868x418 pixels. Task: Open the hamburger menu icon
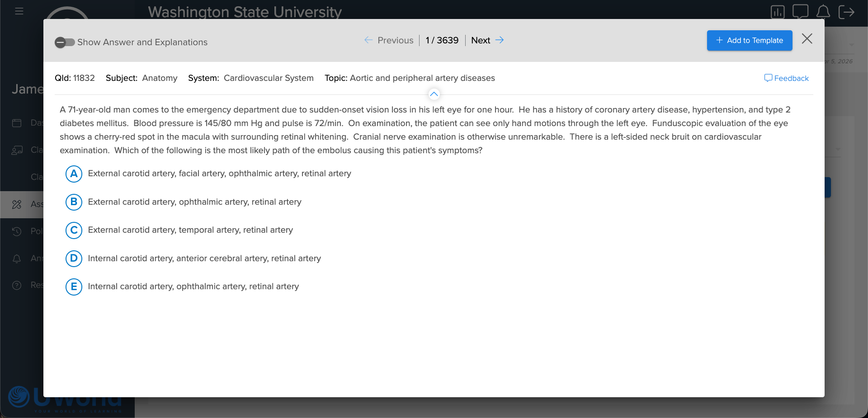tap(19, 11)
